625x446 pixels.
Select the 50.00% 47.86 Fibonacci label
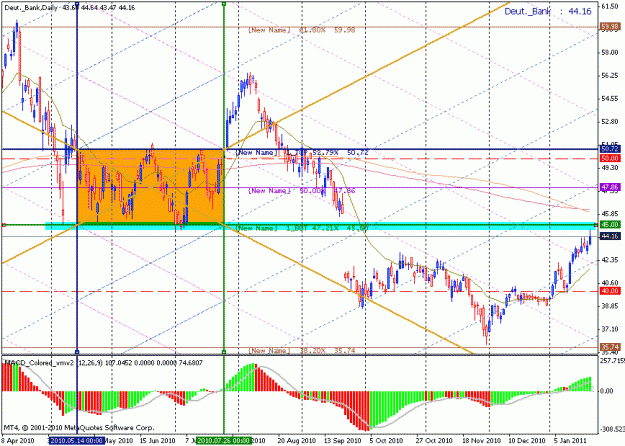pos(302,191)
